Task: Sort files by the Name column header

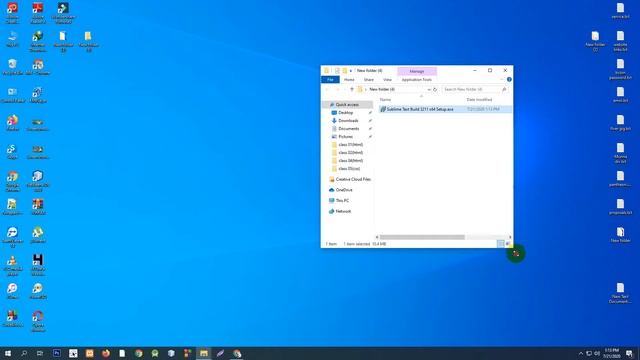Action: 385,100
